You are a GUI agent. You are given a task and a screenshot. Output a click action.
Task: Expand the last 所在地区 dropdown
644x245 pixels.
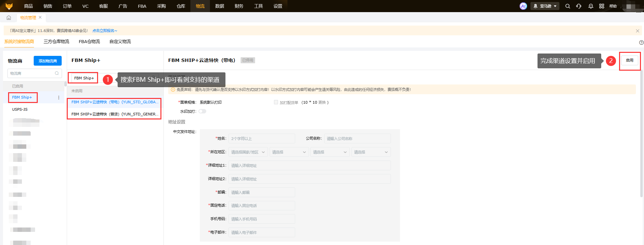(371, 152)
